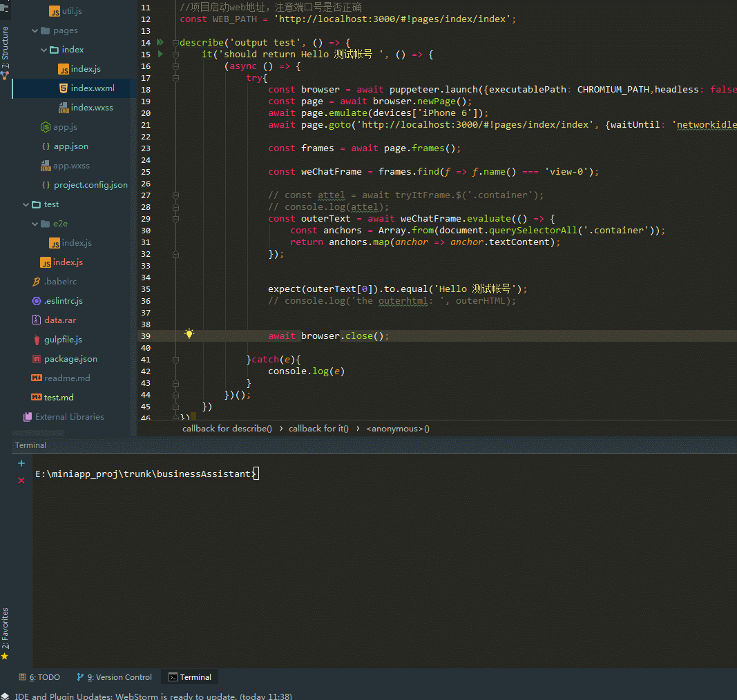
Task: Click 'callback for describe()' breadcrumb
Action: click(227, 429)
